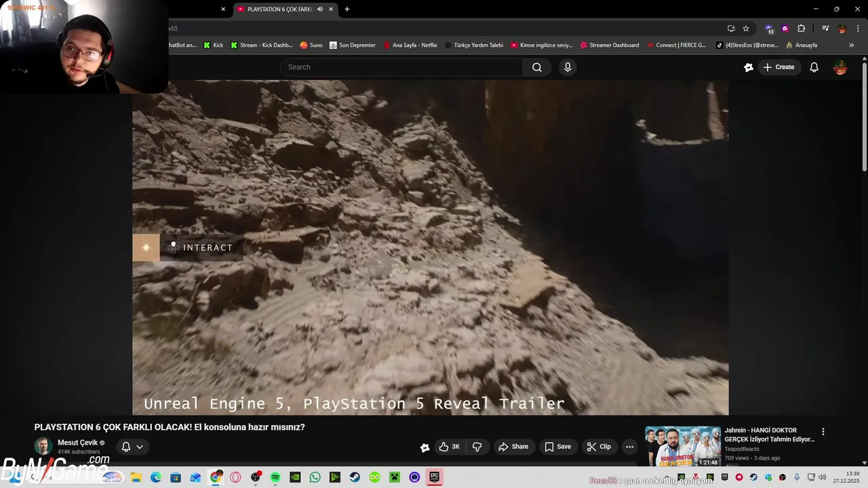This screenshot has height=488, width=868.
Task: Open the Ana Sayfa - Netflix bookmark
Action: [x=410, y=45]
